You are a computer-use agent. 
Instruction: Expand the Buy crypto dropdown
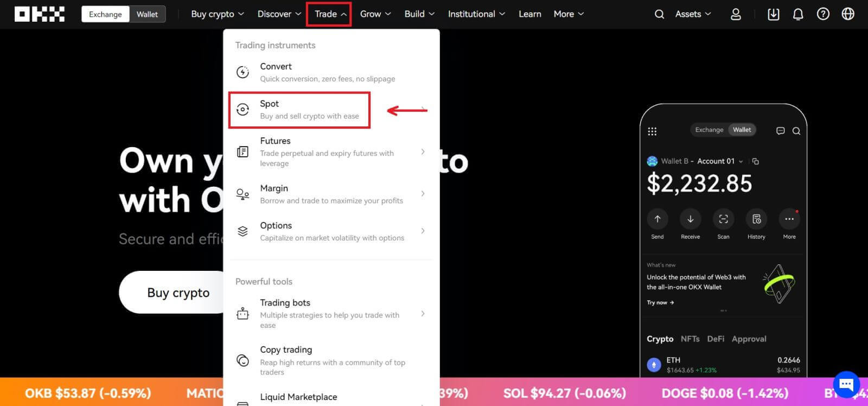218,14
